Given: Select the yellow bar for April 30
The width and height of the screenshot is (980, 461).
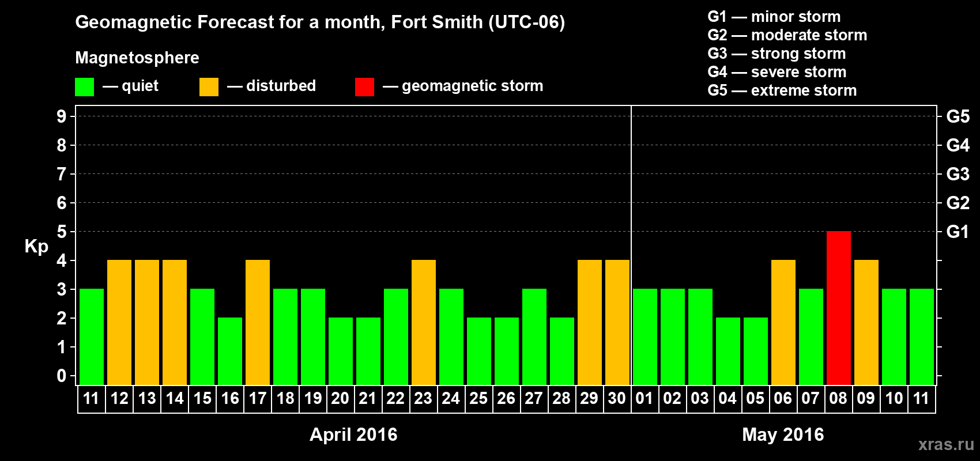Looking at the screenshot, I should pyautogui.click(x=617, y=323).
